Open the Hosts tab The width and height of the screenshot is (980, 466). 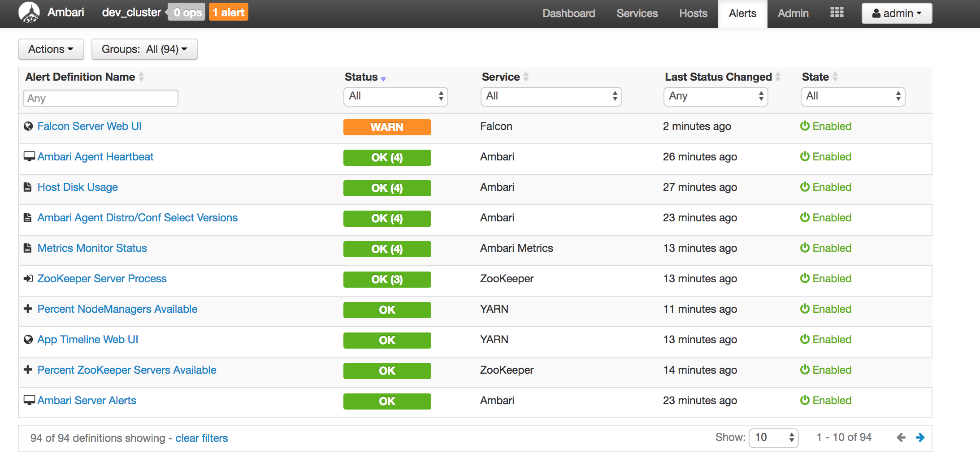pyautogui.click(x=693, y=13)
